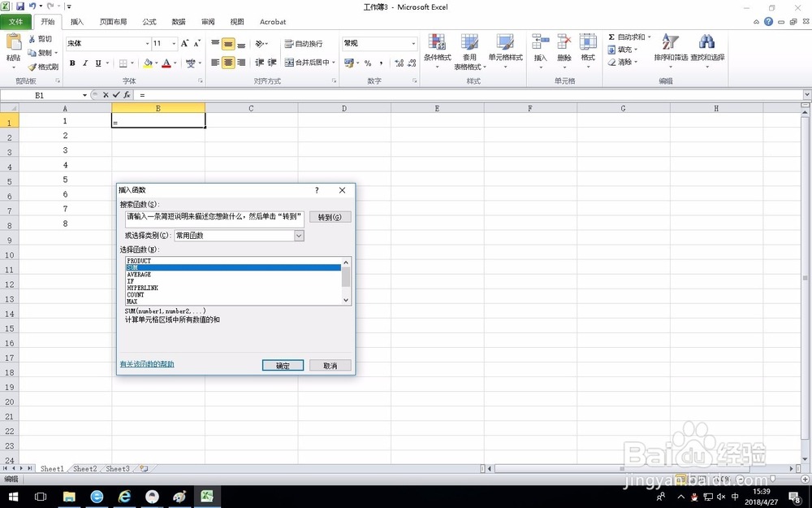Click the Cut scissors icon
The width and height of the screenshot is (812, 508).
(32, 39)
